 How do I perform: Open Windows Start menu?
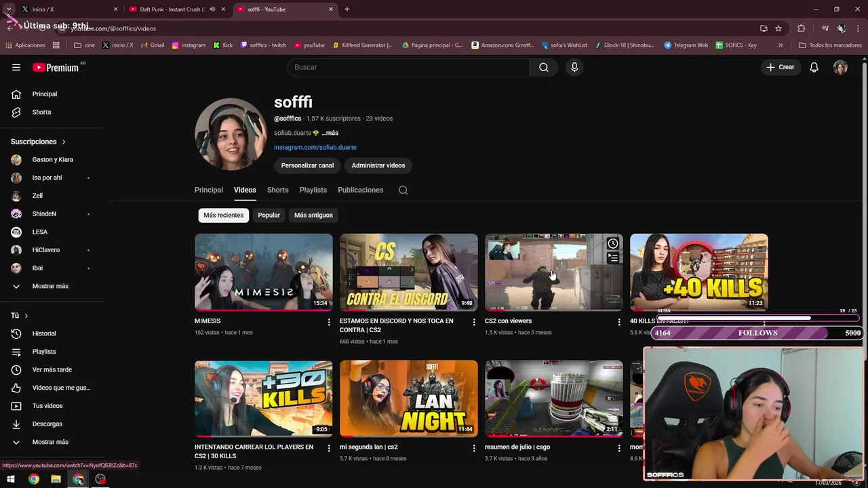(x=11, y=479)
